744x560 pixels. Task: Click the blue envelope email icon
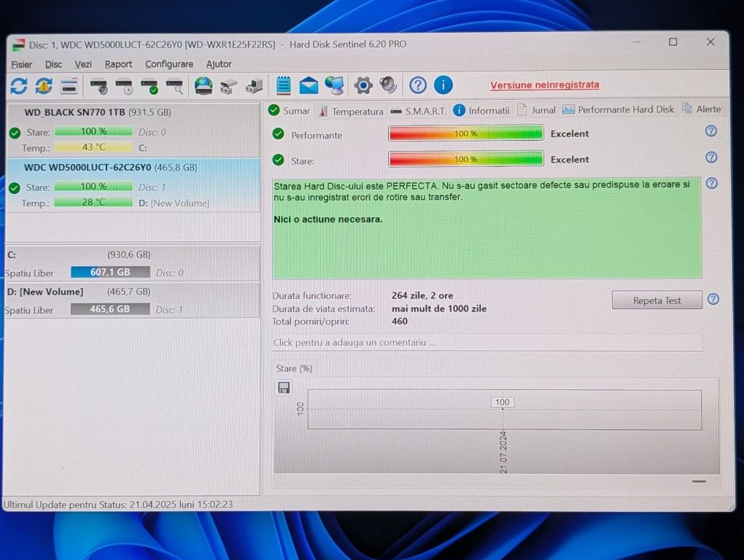tap(309, 86)
